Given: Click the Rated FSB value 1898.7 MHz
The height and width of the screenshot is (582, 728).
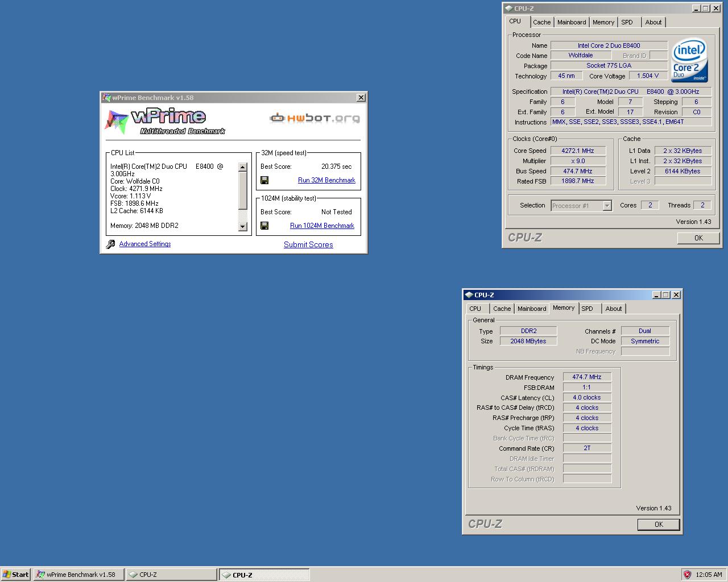Looking at the screenshot, I should (577, 181).
